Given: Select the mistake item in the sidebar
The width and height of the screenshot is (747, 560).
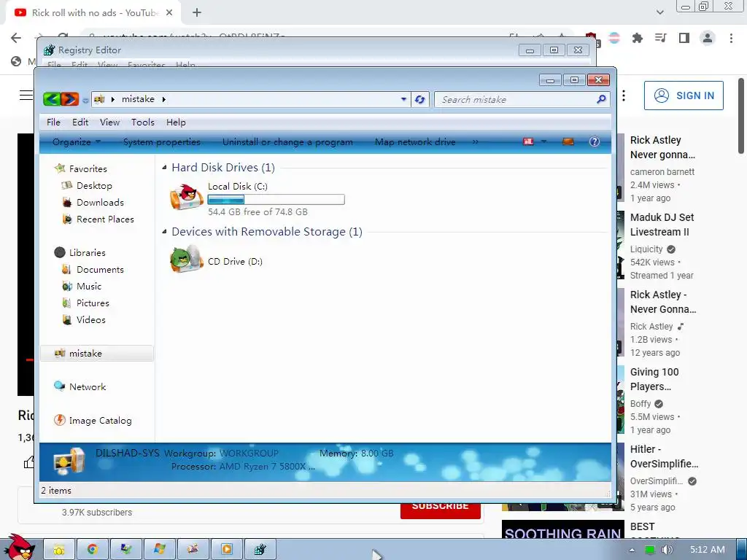Looking at the screenshot, I should 97,354.
